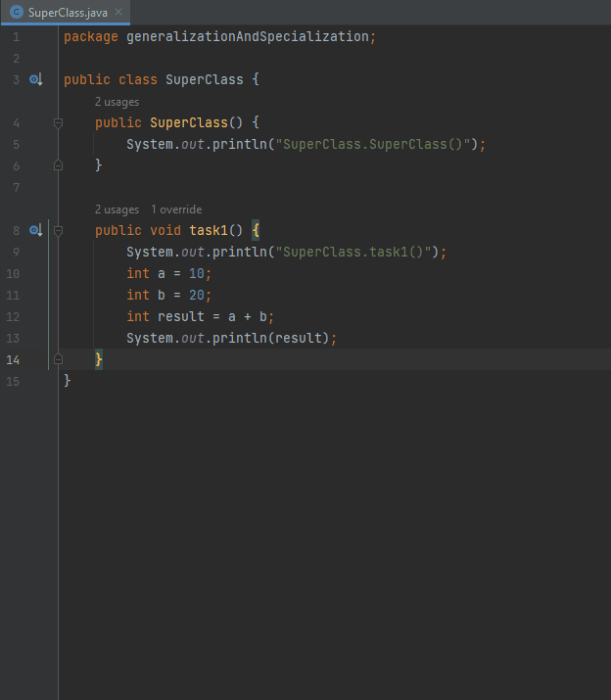Screen dimensions: 611x700
Task: Place cursor on the number 20 literal
Action: coord(196,295)
